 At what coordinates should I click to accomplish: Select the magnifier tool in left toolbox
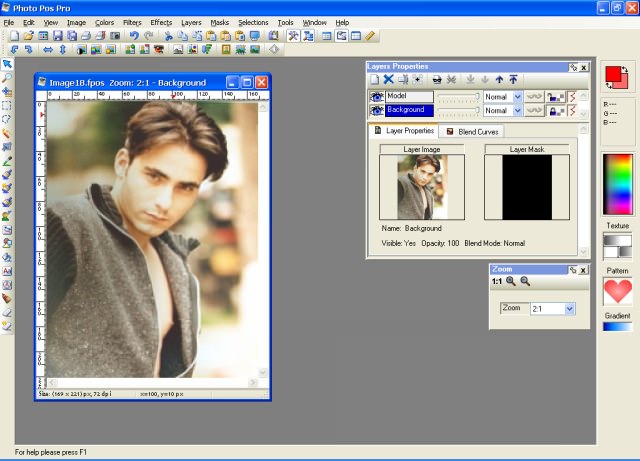pos(7,77)
